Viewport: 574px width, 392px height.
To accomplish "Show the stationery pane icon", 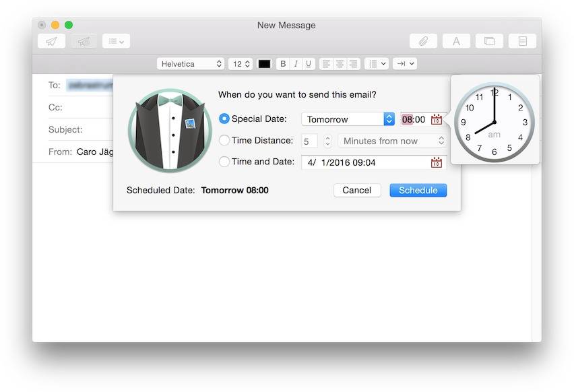I will (x=522, y=41).
